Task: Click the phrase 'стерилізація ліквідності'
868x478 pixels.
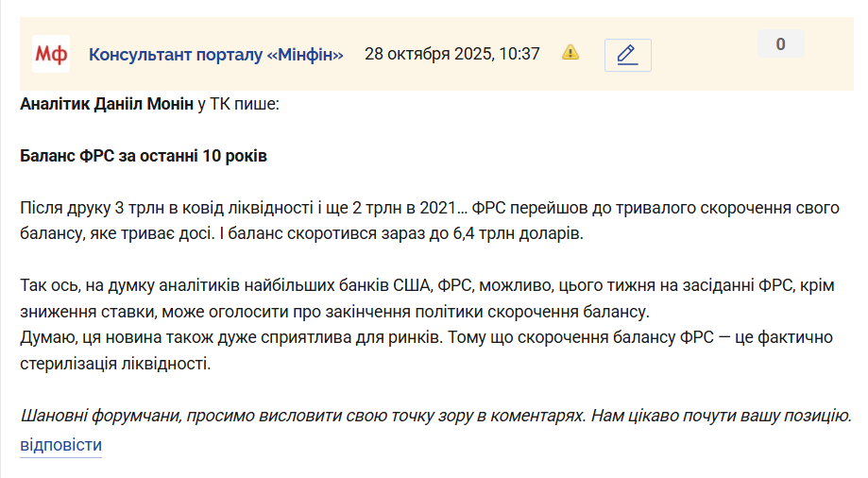Action: tap(115, 363)
